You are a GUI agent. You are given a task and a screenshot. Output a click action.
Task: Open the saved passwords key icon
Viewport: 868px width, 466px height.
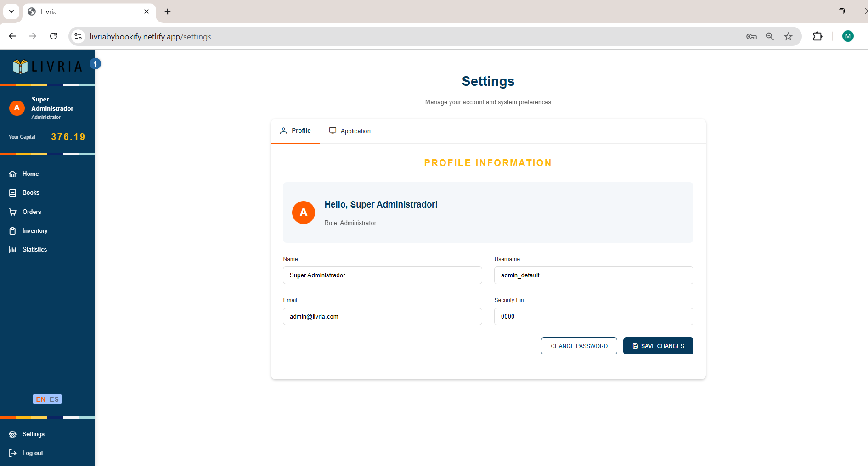click(751, 36)
